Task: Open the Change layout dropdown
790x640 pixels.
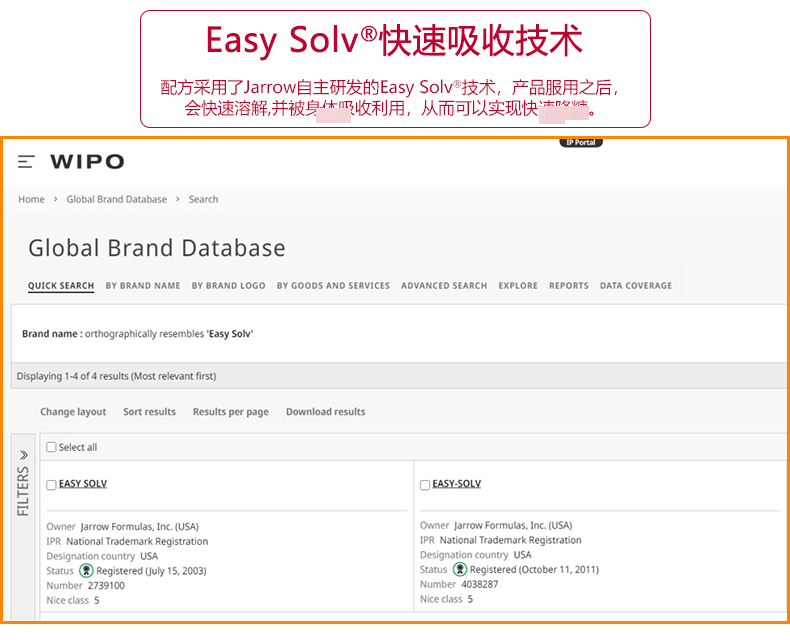Action: (x=73, y=412)
